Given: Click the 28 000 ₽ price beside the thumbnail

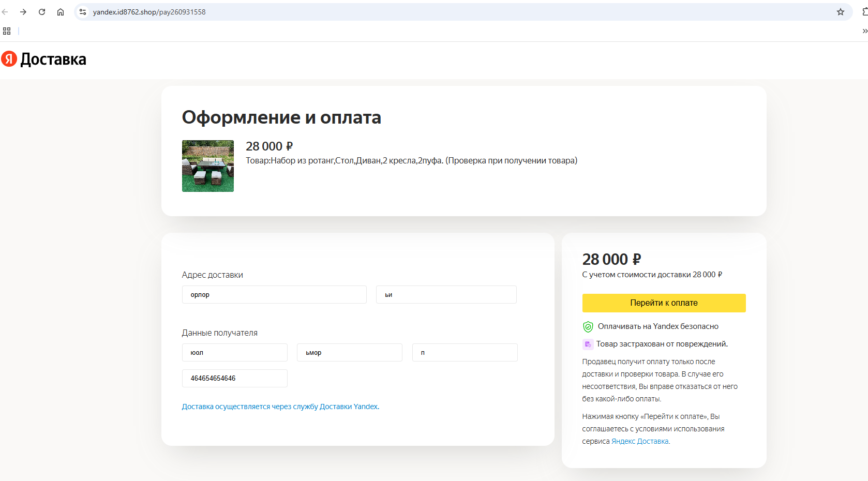Looking at the screenshot, I should coord(269,146).
